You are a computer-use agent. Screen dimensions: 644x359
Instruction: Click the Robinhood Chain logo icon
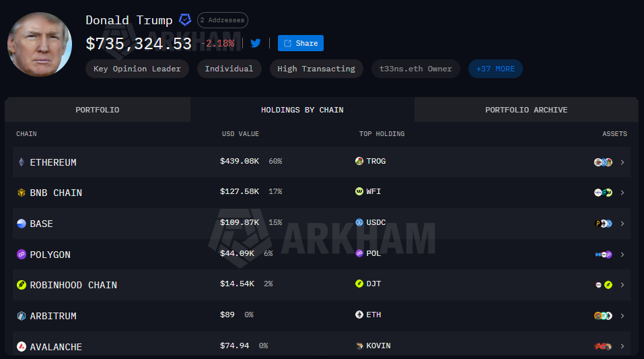coord(22,284)
